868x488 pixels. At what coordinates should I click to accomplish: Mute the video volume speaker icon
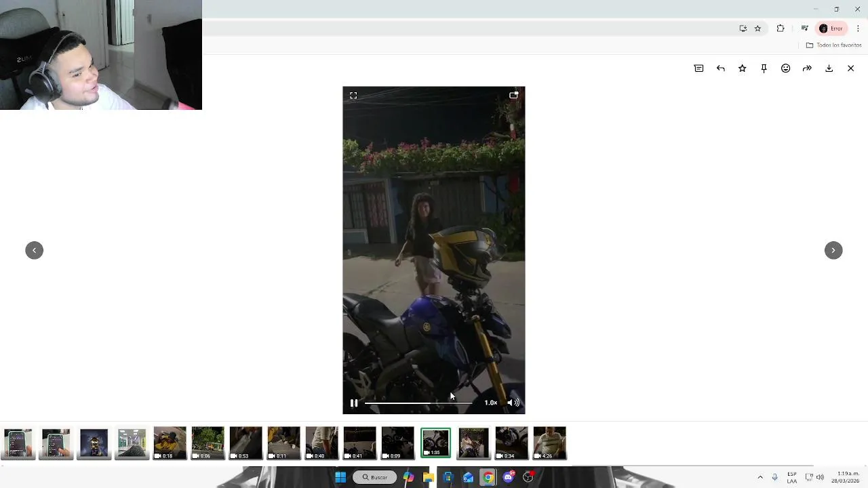(x=513, y=403)
